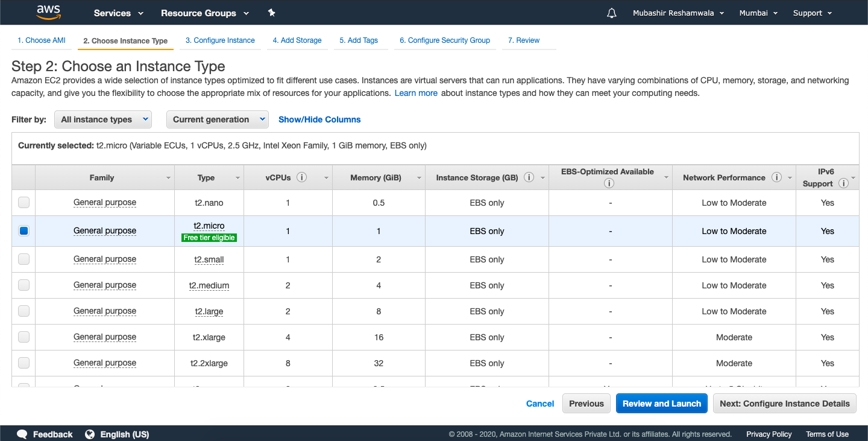
Task: Deselect the t2.micro instance checkbox
Action: pos(24,231)
